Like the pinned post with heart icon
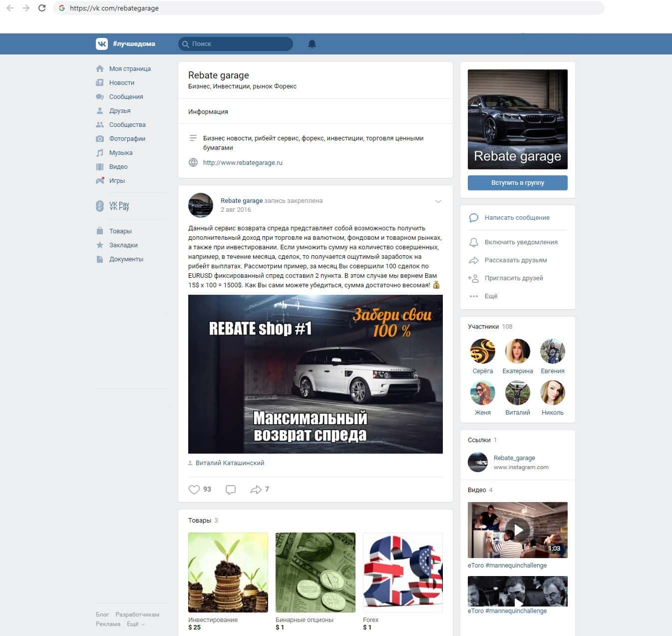The height and width of the screenshot is (636, 672). 194,490
